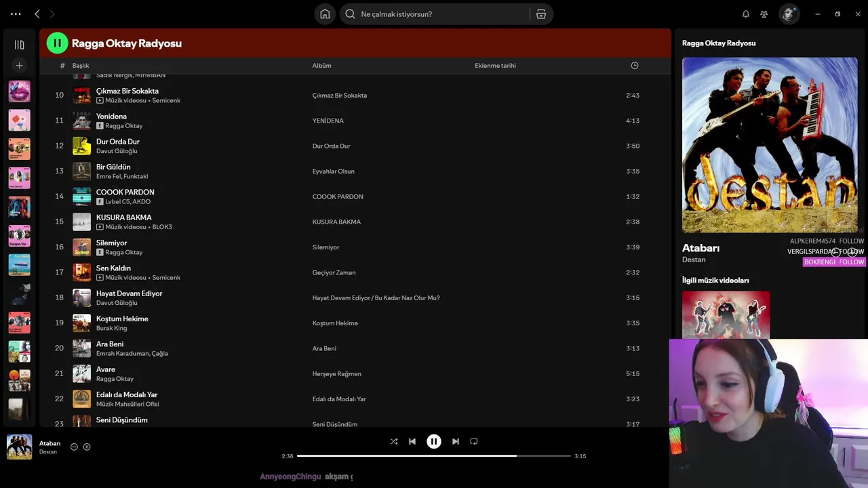868x488 pixels.
Task: Select track Bir Güldün
Action: pyautogui.click(x=113, y=167)
